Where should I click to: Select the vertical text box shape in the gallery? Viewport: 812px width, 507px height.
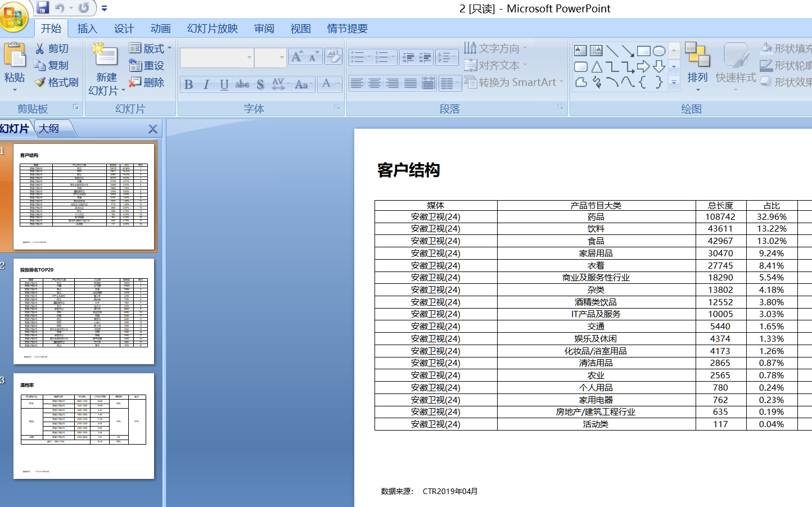[x=596, y=51]
